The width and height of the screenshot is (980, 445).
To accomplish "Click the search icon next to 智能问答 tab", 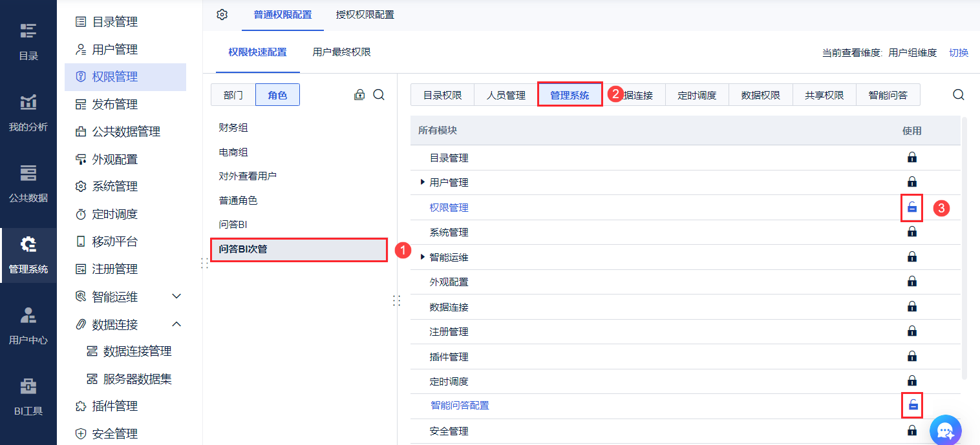I will (959, 95).
